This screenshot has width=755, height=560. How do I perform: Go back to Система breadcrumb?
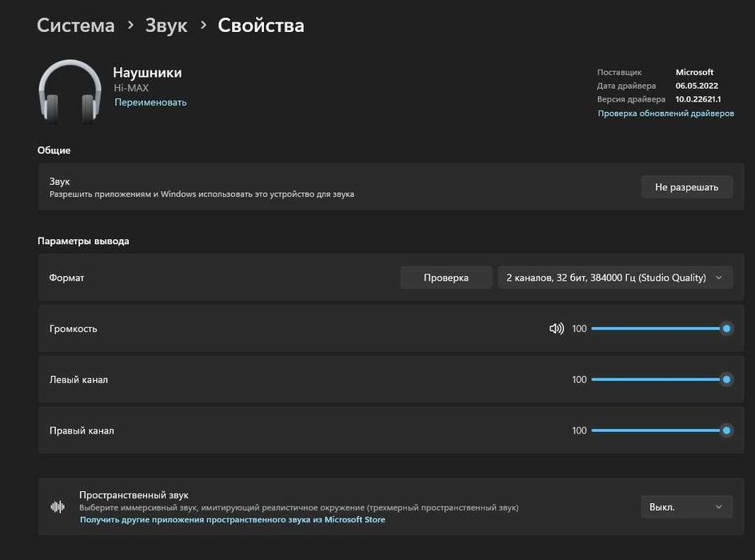click(76, 26)
